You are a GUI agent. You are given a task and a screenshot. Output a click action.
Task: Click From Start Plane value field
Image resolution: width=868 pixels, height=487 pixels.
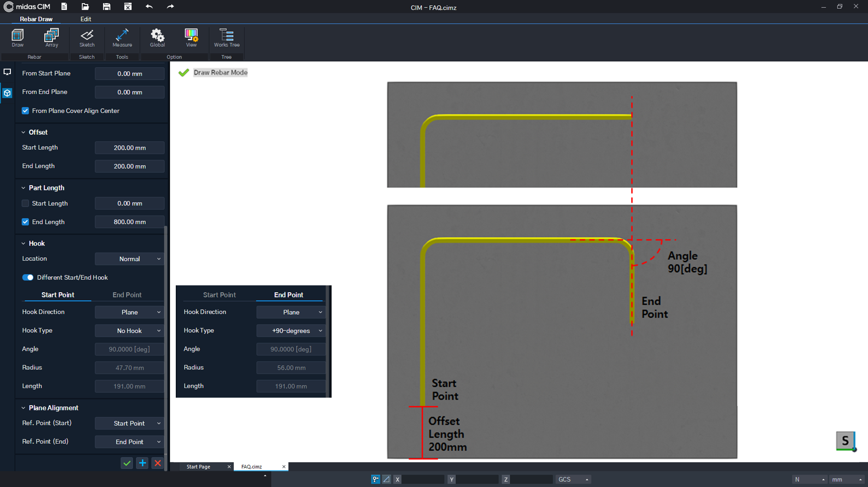[x=129, y=74]
